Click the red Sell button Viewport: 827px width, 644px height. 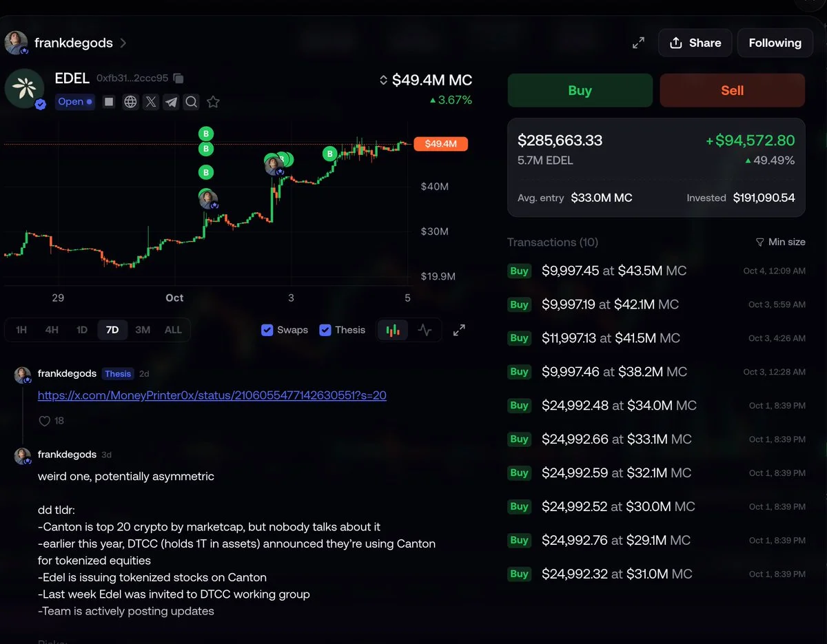[x=733, y=90]
